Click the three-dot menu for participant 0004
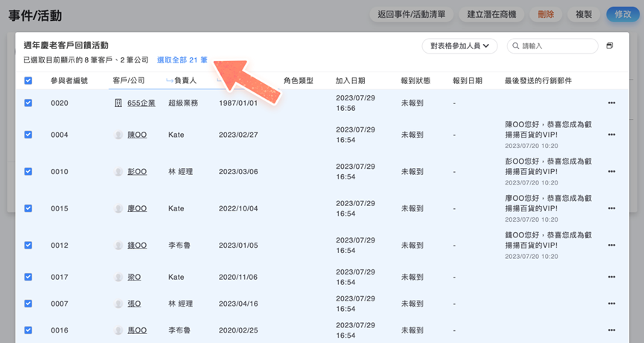 [x=611, y=135]
